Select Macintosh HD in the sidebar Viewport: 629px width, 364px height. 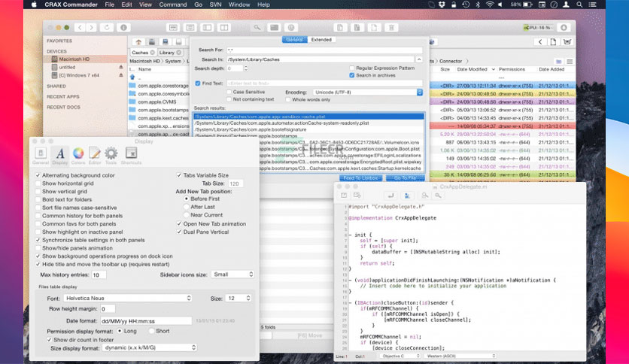click(86, 59)
